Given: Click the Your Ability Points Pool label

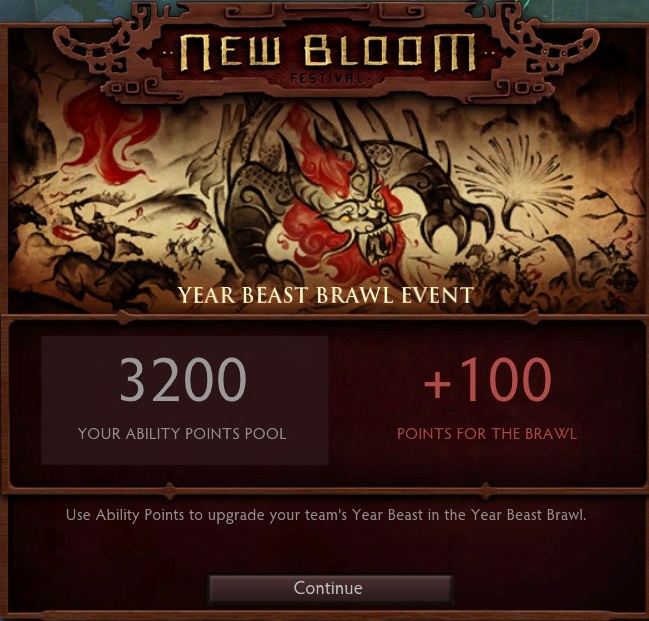Looking at the screenshot, I should (182, 433).
